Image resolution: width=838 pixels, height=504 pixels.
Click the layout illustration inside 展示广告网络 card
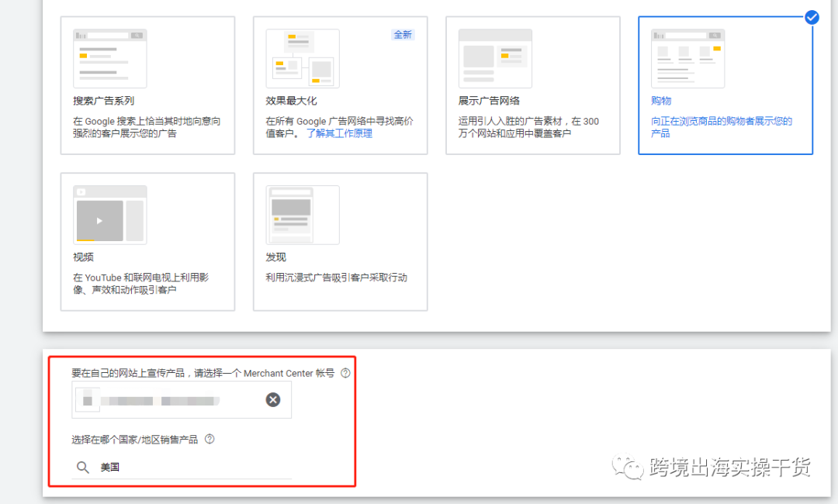pyautogui.click(x=494, y=57)
